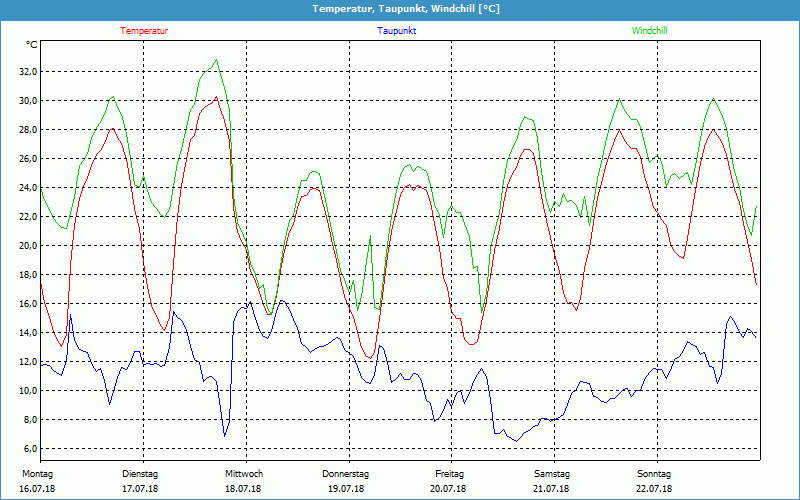Click the date 21.07.18
This screenshot has height=500, width=800.
click(551, 489)
